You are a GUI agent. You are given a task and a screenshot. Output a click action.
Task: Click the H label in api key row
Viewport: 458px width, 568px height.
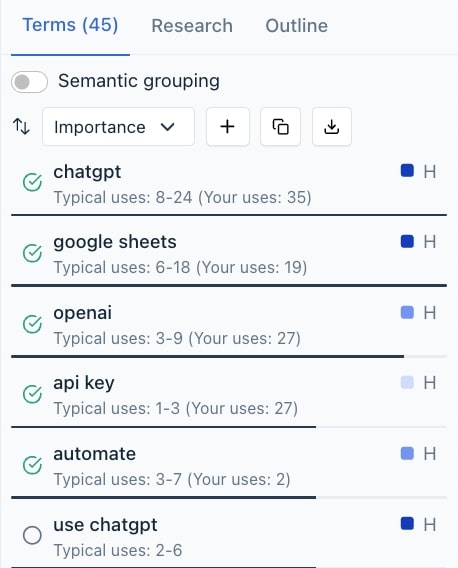pyautogui.click(x=430, y=383)
